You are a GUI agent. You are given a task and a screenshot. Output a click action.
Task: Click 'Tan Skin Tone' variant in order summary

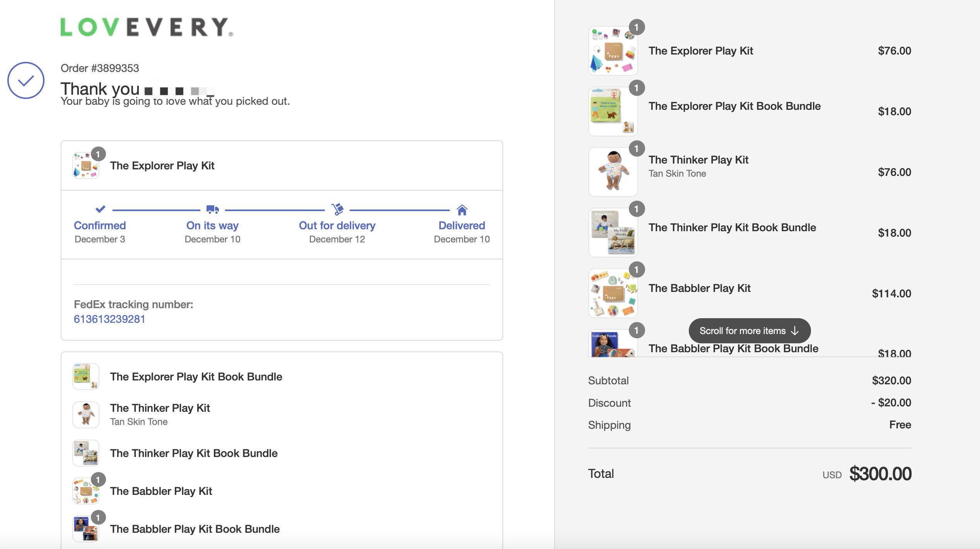click(677, 174)
